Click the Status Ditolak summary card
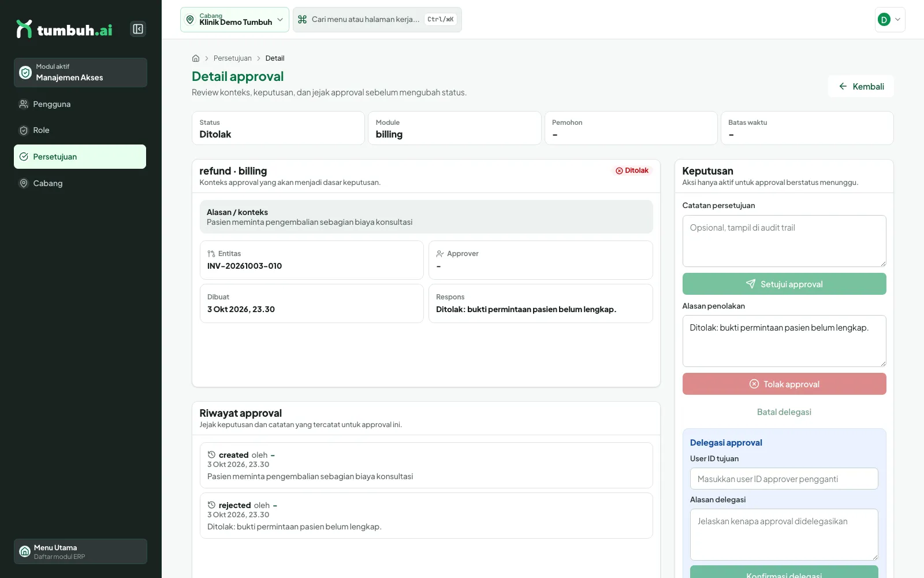 278,128
